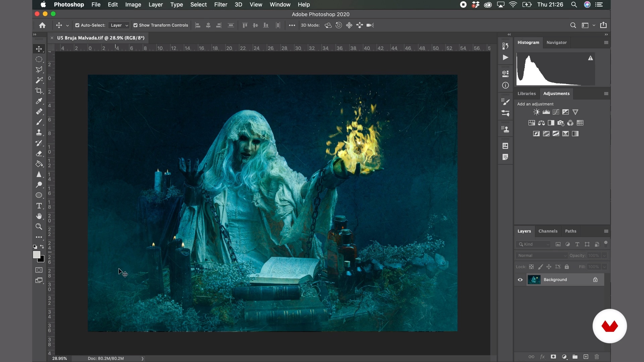Image resolution: width=644 pixels, height=362 pixels.
Task: Create a new layer
Action: coord(586,357)
